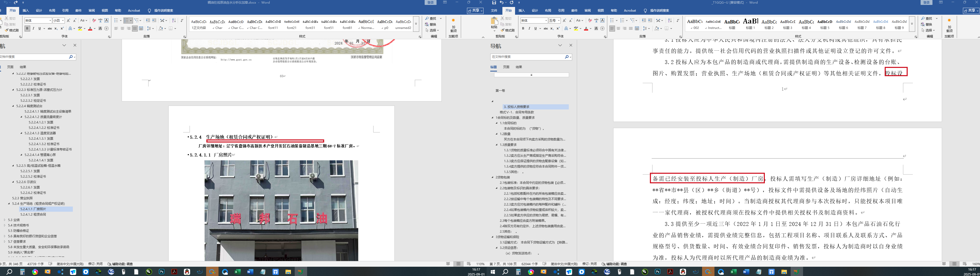Close the navigation pane in the right window

(x=571, y=45)
